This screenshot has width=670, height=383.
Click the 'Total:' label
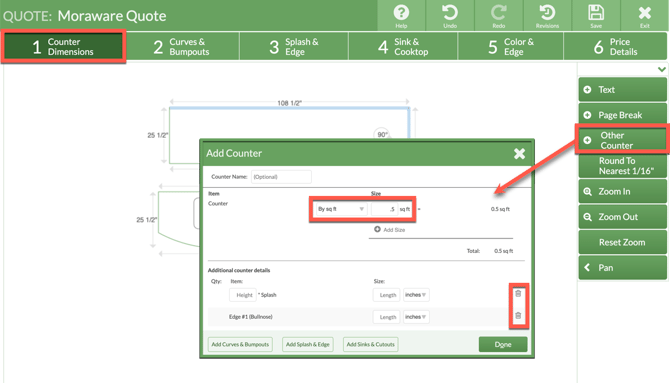tap(473, 251)
